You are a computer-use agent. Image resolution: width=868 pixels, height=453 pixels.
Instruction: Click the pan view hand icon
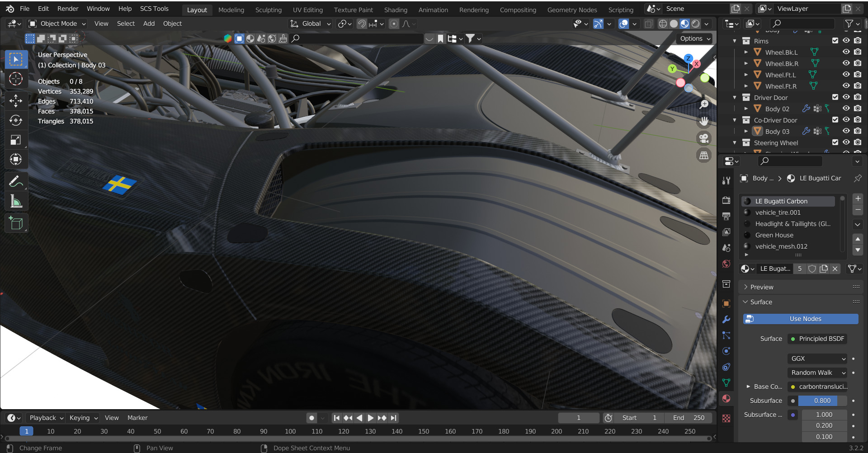click(x=704, y=121)
